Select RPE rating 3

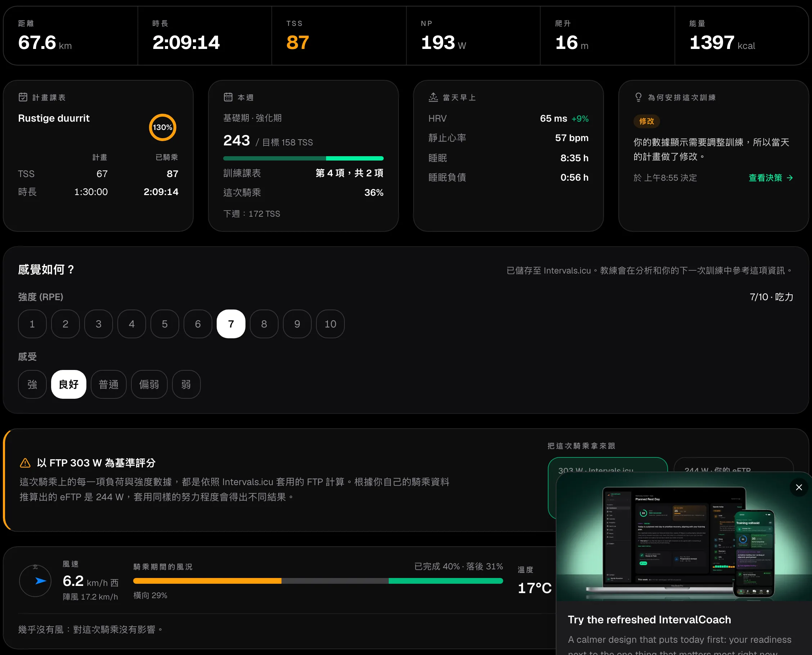tap(99, 324)
